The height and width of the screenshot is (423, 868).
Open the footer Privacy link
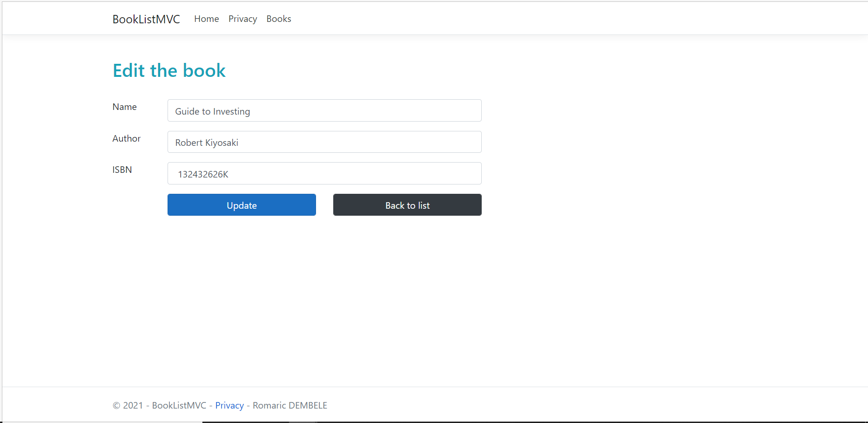pos(229,405)
